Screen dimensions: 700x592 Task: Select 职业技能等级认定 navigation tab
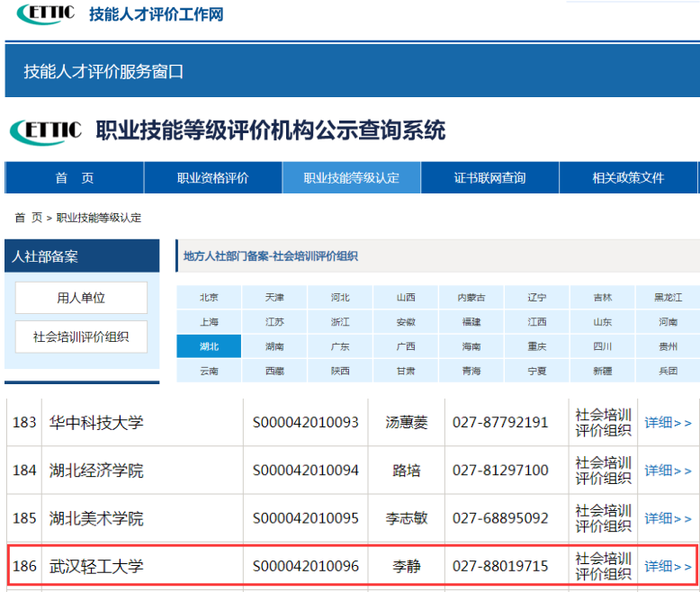pyautogui.click(x=351, y=177)
